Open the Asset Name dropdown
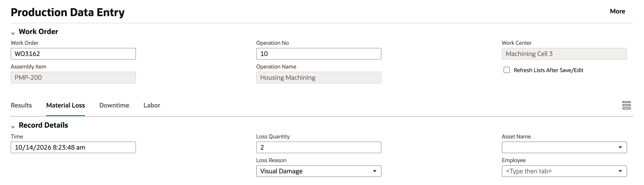This screenshot has height=185, width=644. click(564, 147)
